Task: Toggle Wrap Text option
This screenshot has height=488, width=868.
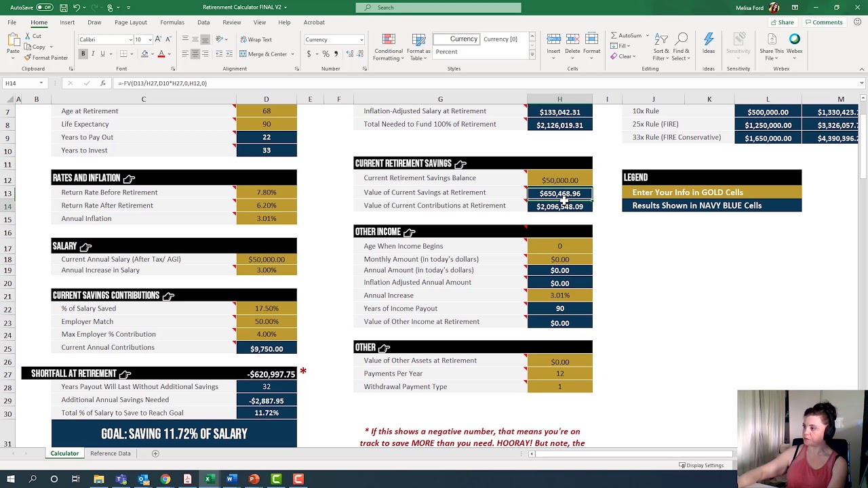Action: point(256,39)
